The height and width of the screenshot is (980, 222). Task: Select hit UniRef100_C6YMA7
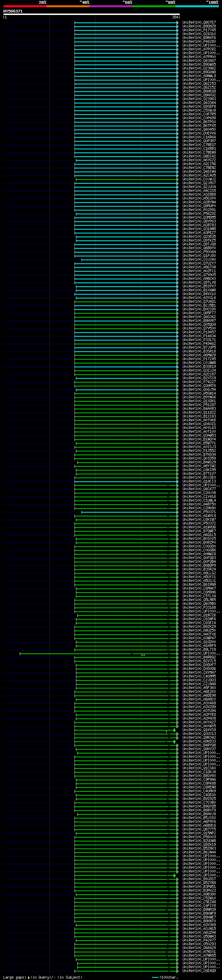pos(199,673)
